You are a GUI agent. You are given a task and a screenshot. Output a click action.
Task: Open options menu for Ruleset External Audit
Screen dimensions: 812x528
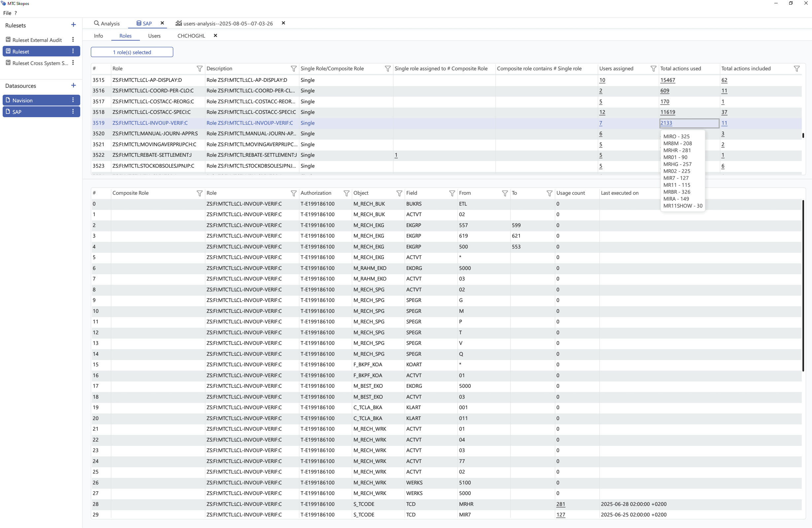(x=73, y=40)
